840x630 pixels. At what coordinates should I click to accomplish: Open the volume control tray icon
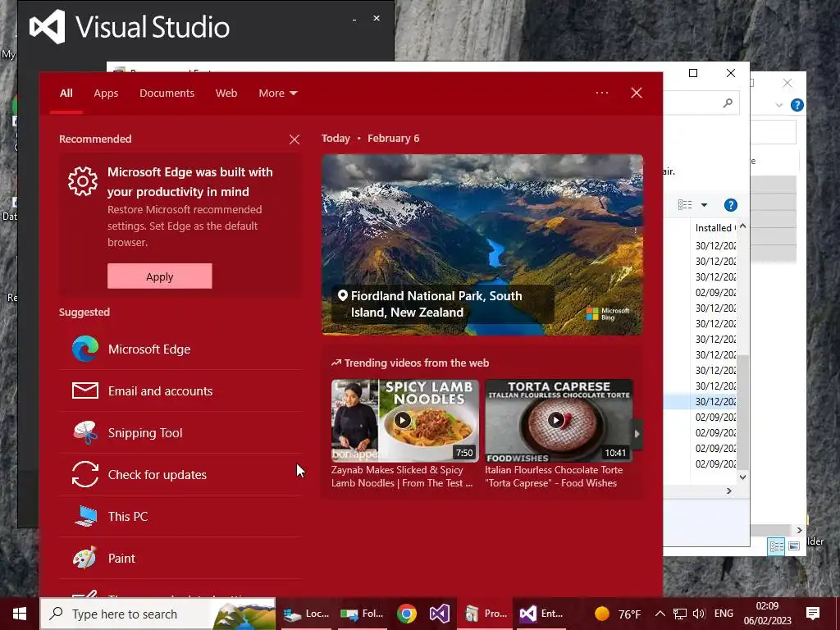click(x=699, y=614)
